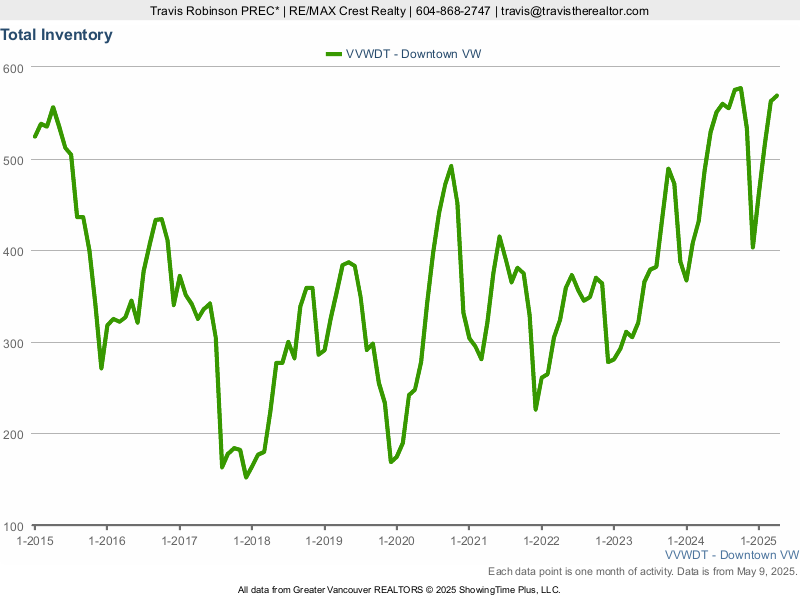Click the x-axis label 1-2022

[541, 541]
